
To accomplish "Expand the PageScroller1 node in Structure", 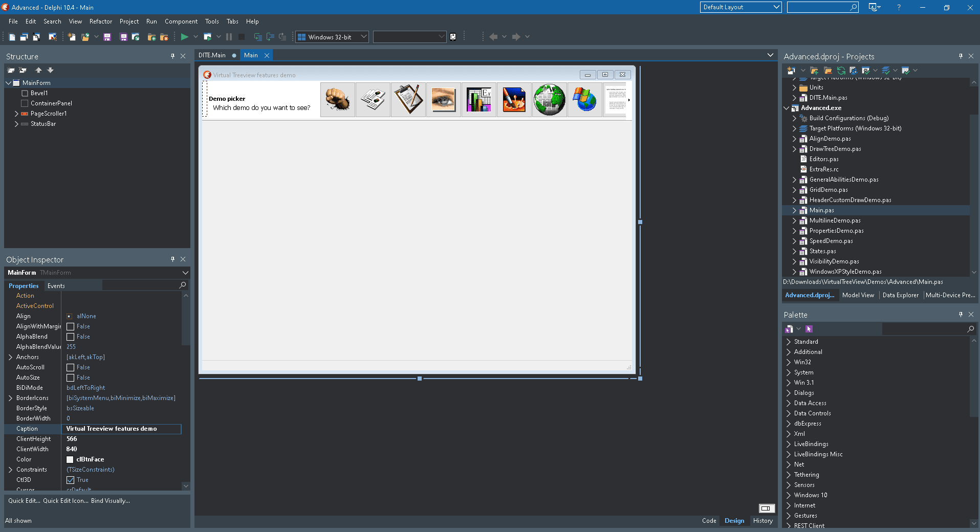I will tap(16, 114).
